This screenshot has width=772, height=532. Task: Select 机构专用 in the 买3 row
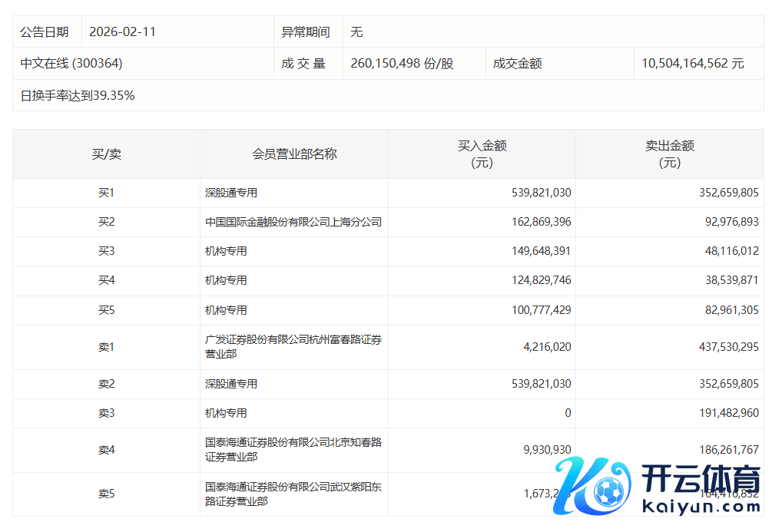(x=226, y=252)
